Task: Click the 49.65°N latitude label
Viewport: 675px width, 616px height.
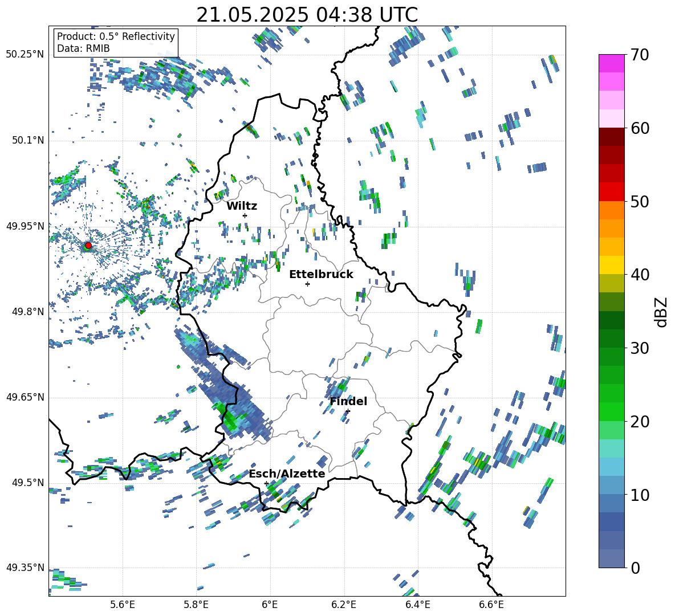Action: 25,397
